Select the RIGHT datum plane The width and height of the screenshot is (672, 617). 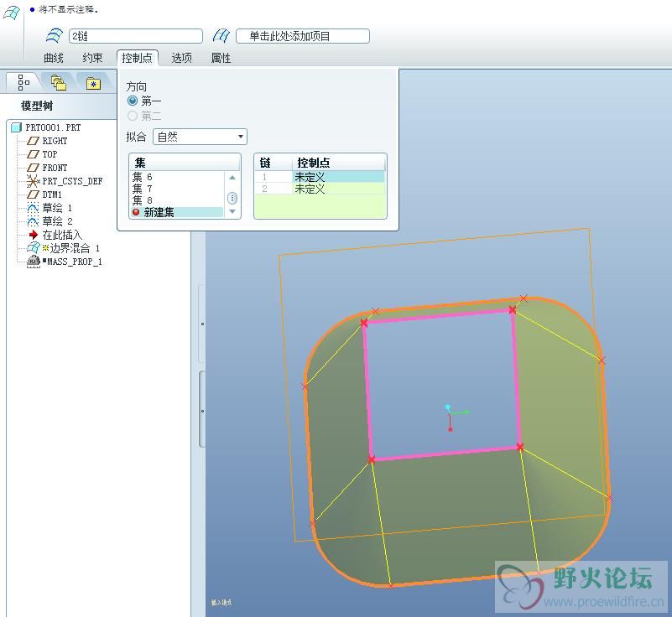click(55, 141)
